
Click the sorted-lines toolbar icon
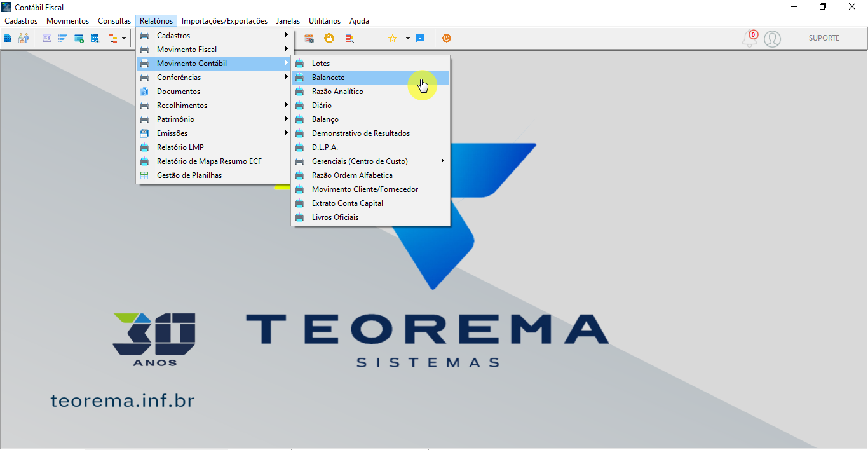coord(63,38)
